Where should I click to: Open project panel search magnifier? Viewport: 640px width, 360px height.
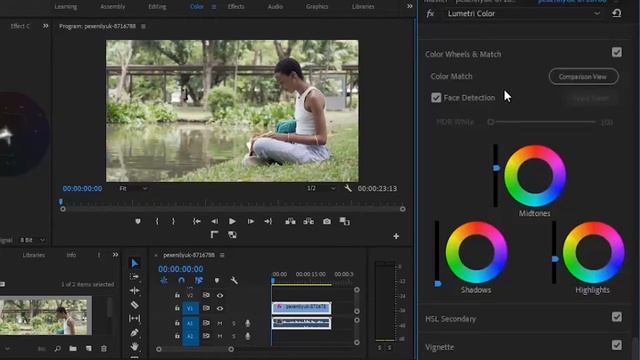click(58, 349)
